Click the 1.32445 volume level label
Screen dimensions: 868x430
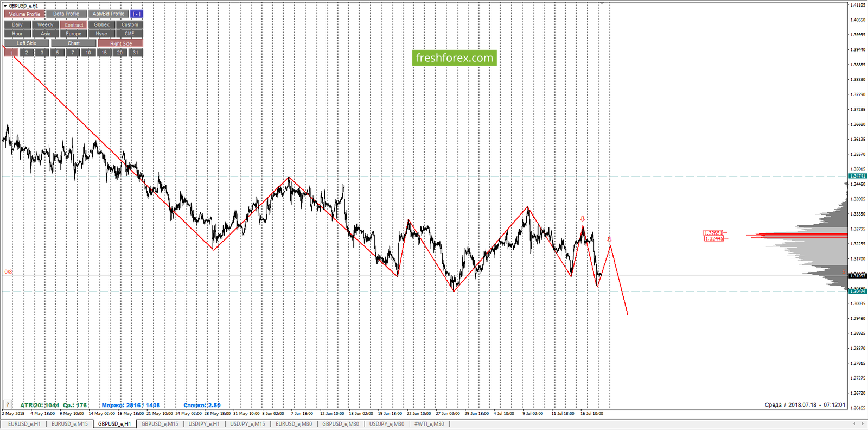point(714,238)
